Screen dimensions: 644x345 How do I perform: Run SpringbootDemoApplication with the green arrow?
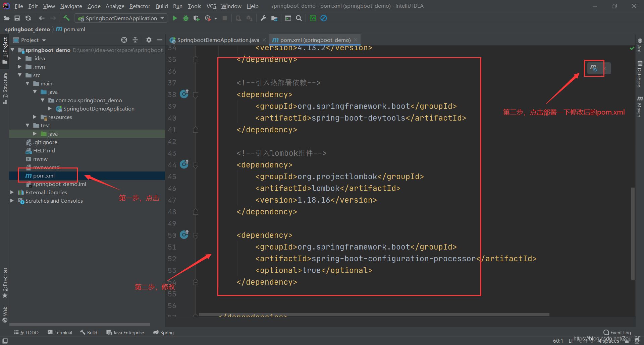tap(175, 18)
